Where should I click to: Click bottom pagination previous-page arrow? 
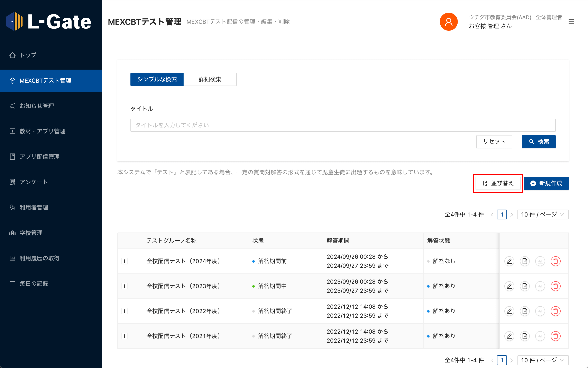(492, 360)
